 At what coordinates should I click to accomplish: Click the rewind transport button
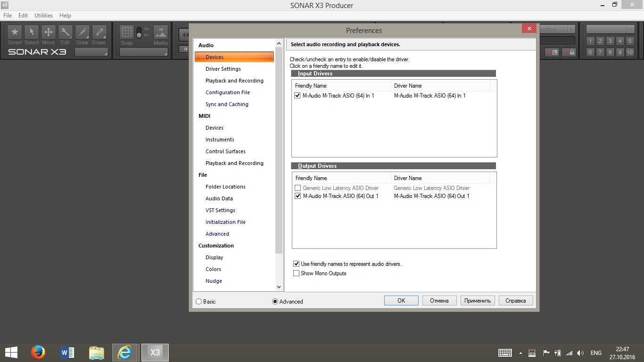(x=184, y=34)
